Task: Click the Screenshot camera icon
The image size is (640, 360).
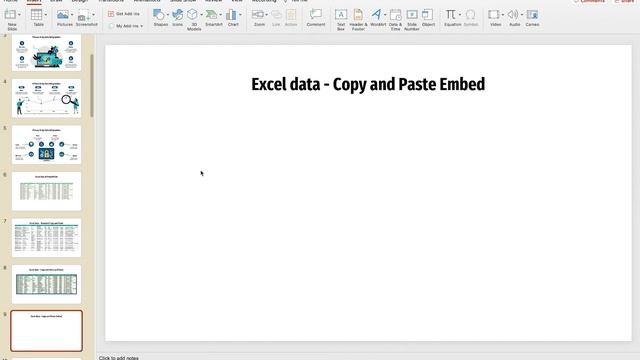Action: pyautogui.click(x=84, y=16)
